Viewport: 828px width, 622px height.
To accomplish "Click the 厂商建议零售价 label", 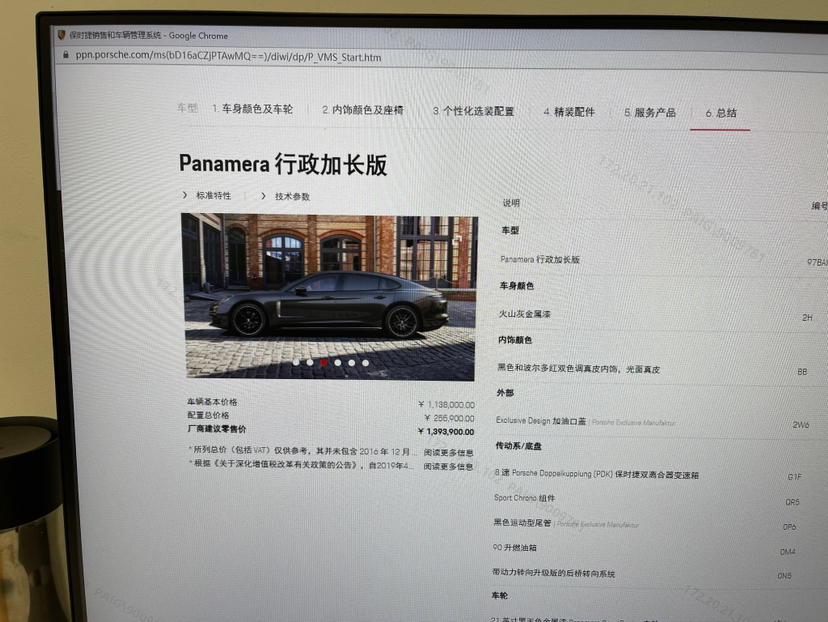I will [217, 429].
